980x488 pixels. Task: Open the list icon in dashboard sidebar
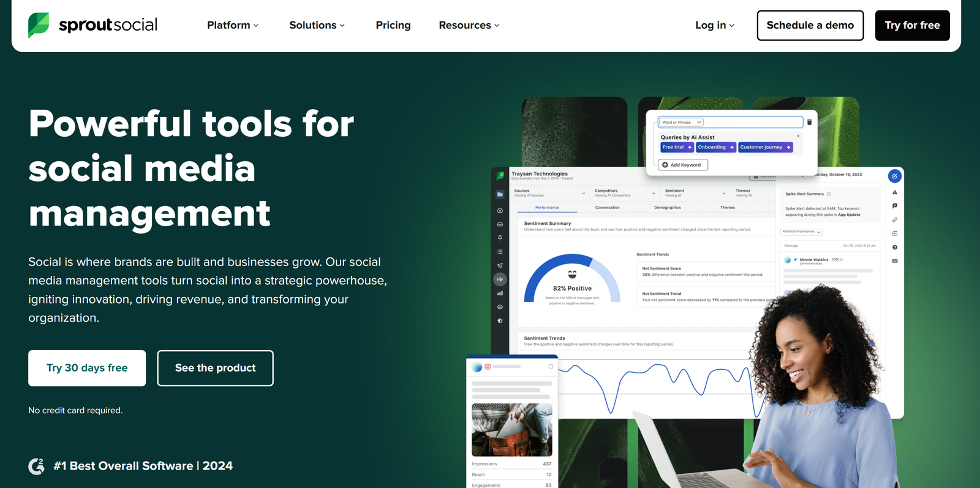click(x=500, y=252)
